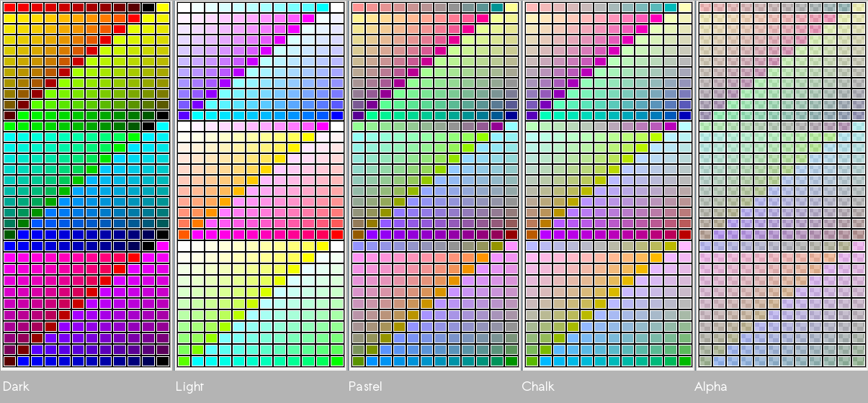868x403 pixels.
Task: Pick the bottom-left bright green swatch in Light palette
Action: (183, 361)
